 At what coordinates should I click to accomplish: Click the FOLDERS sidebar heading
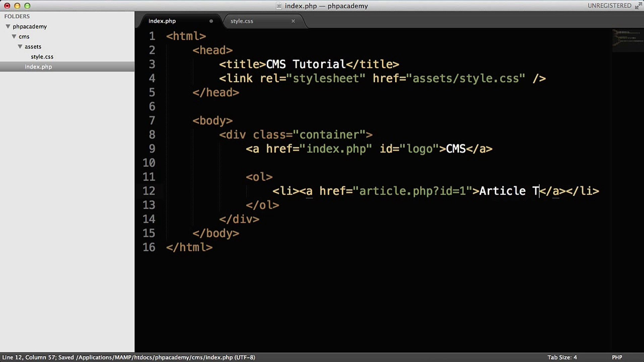pyautogui.click(x=17, y=16)
